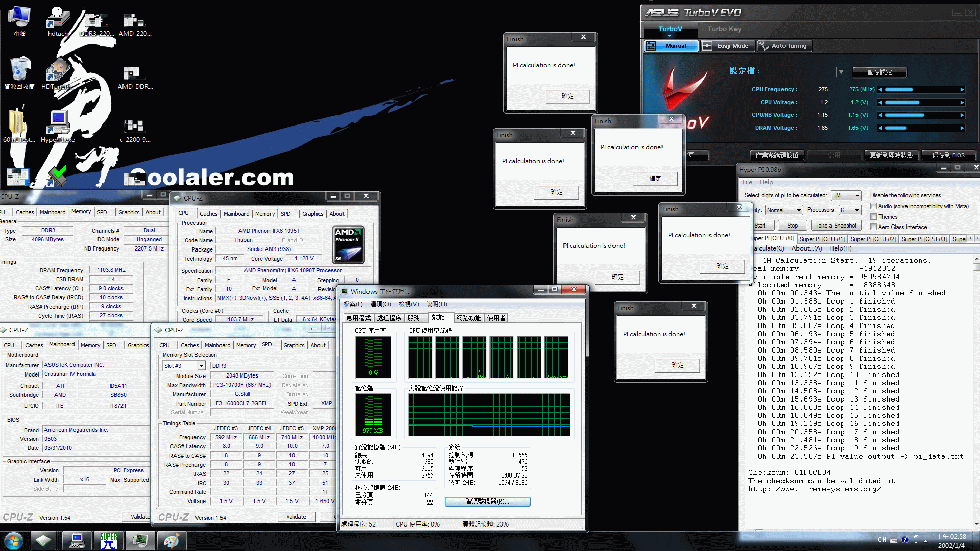Screen dimensions: 980x551
Task: Open the HyperPI.exe desktop shortcut
Action: [x=58, y=126]
